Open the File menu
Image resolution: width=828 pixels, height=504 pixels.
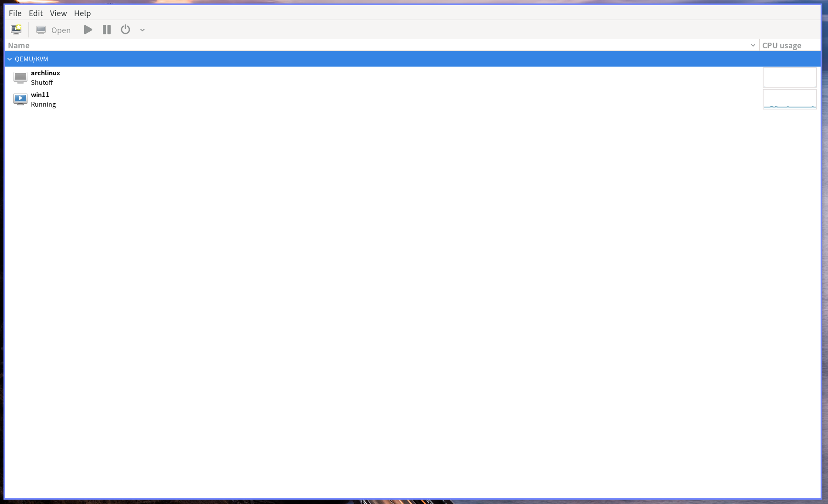click(15, 13)
